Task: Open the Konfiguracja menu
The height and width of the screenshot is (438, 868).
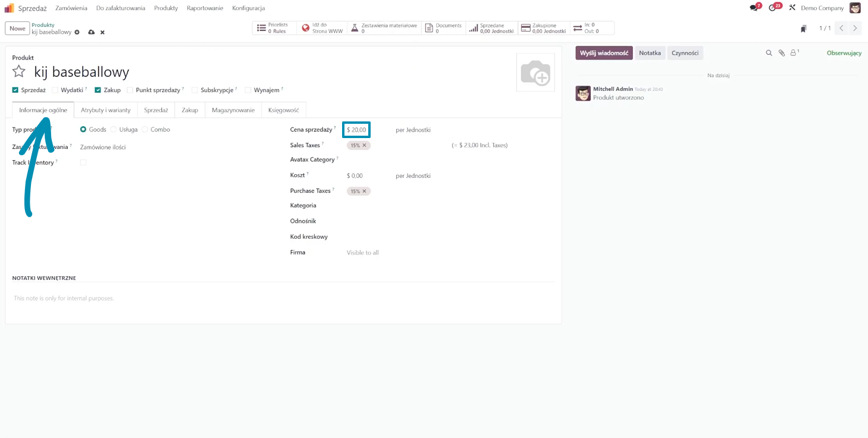Action: [x=248, y=8]
